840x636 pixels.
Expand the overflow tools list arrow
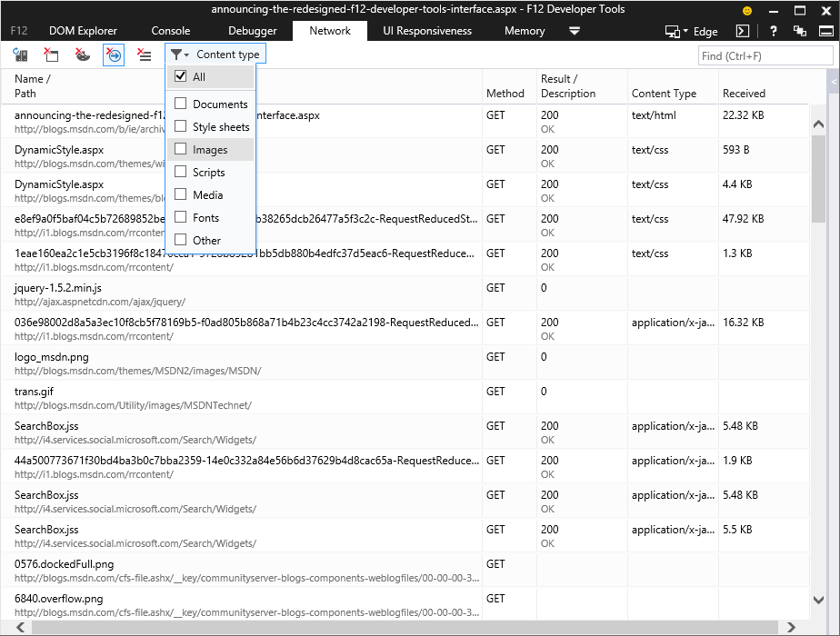click(575, 31)
